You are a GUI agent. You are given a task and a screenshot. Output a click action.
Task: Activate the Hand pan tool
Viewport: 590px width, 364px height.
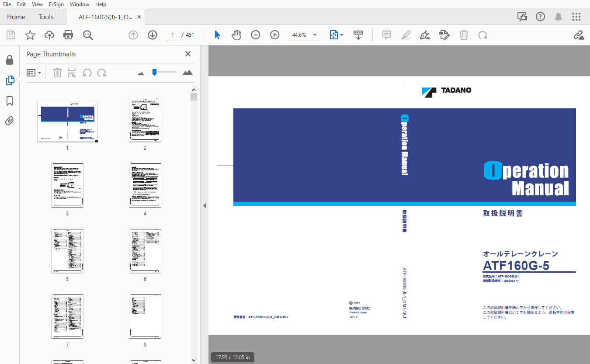[236, 35]
